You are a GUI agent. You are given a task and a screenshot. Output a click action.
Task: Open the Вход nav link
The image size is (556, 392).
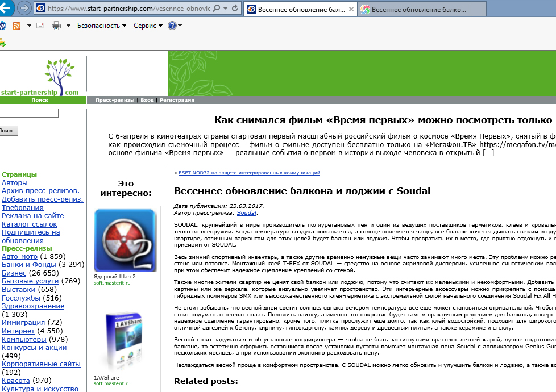point(147,100)
